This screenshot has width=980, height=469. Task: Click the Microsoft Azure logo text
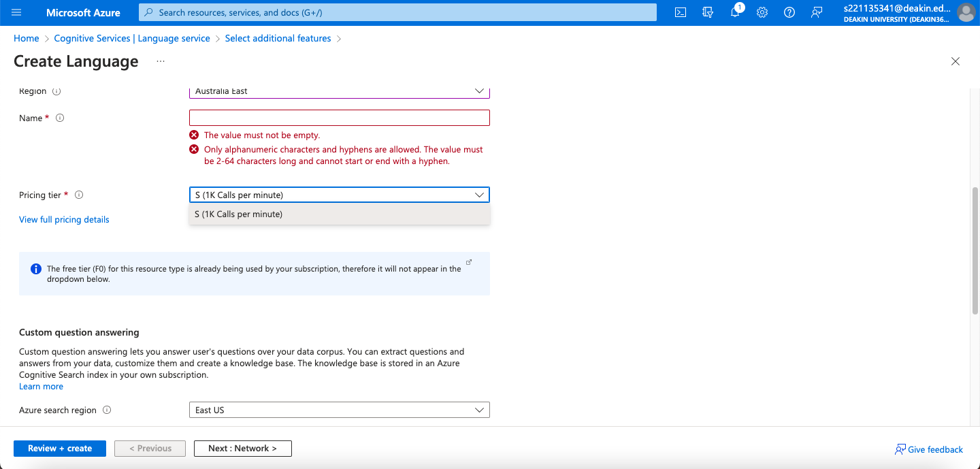83,12
